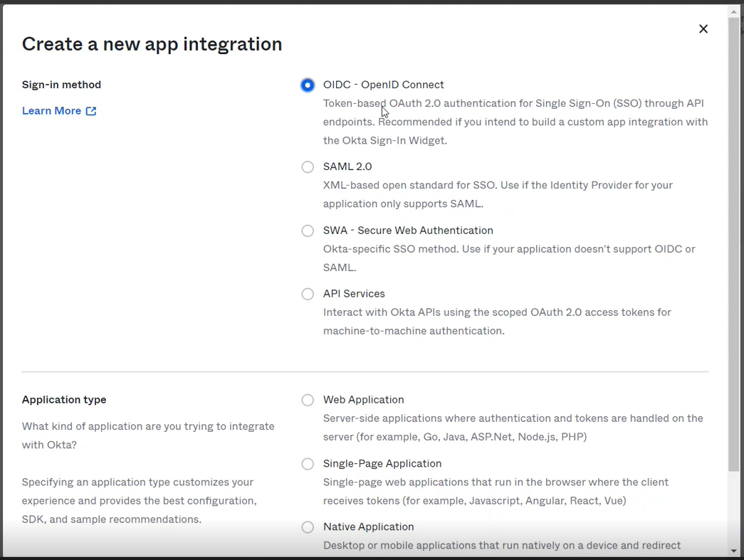Click the scrollbar down arrow
744x560 pixels.
point(734,551)
